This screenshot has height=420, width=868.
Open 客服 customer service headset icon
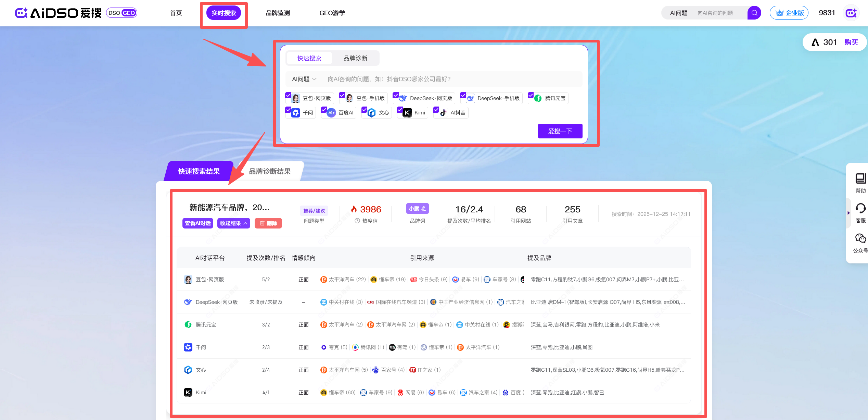(860, 209)
